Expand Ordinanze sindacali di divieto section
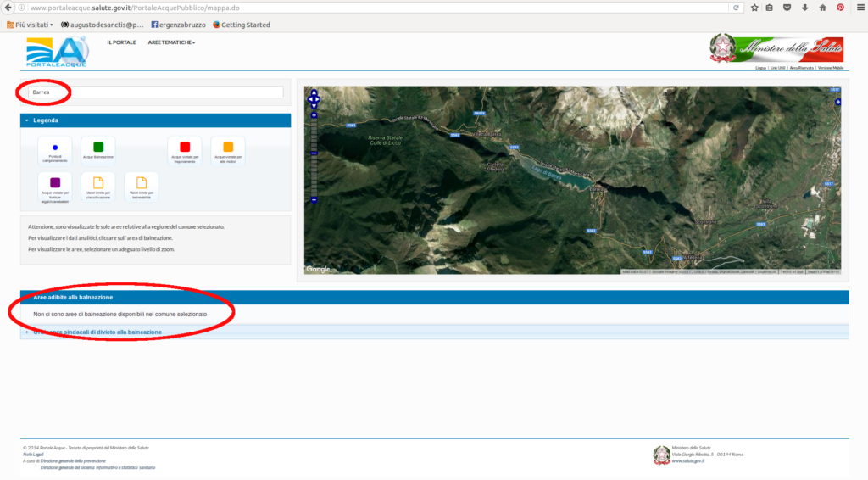868x480 pixels. click(97, 332)
